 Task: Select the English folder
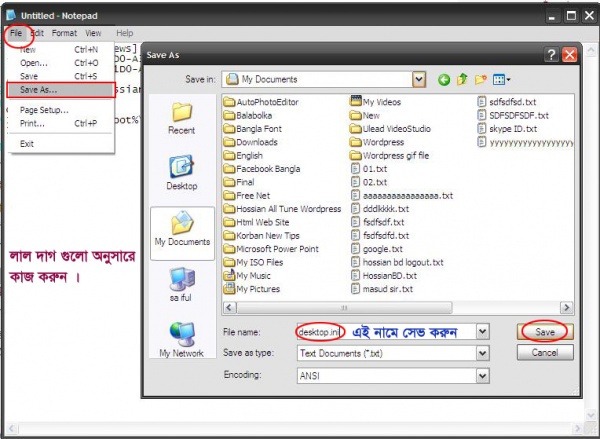pyautogui.click(x=243, y=155)
